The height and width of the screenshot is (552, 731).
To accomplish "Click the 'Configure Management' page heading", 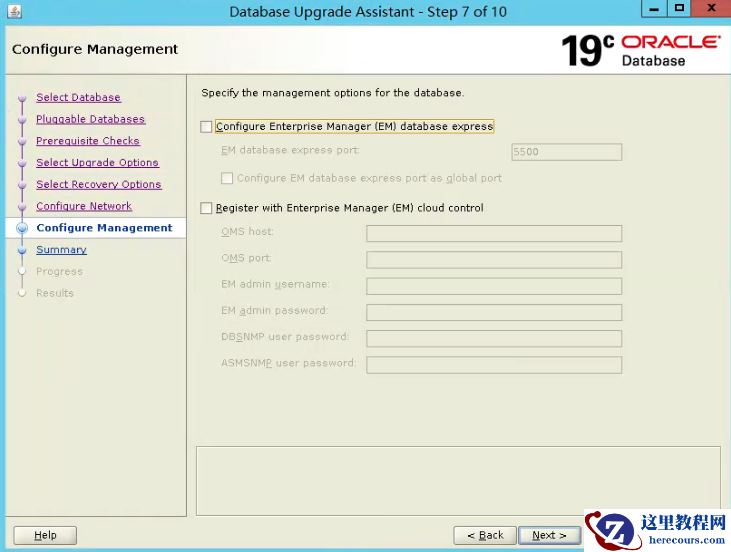I will click(95, 49).
